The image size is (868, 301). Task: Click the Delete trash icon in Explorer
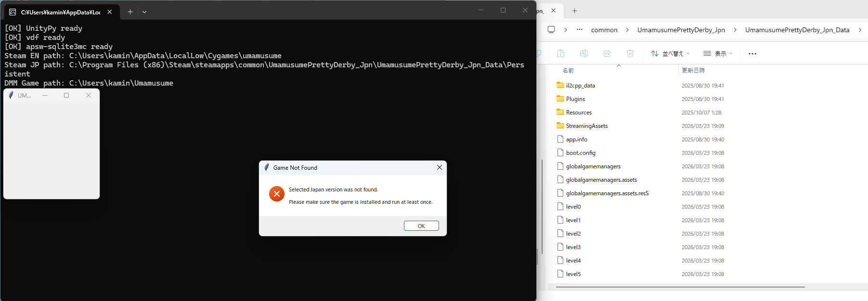coord(630,53)
